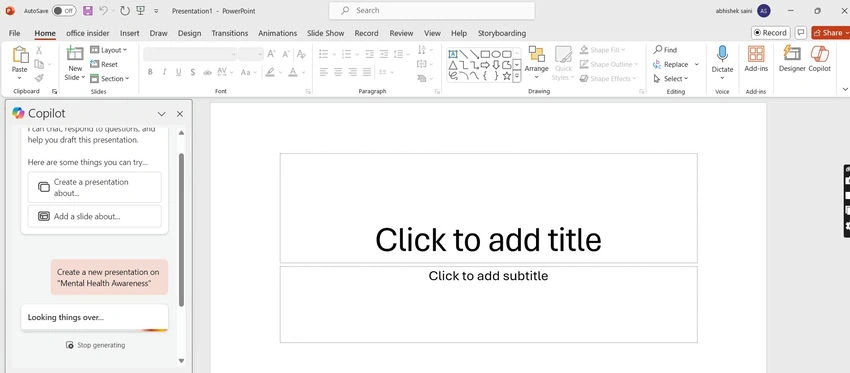Screen dimensions: 850x373
Task: Toggle Underline formatting
Action: [178, 72]
